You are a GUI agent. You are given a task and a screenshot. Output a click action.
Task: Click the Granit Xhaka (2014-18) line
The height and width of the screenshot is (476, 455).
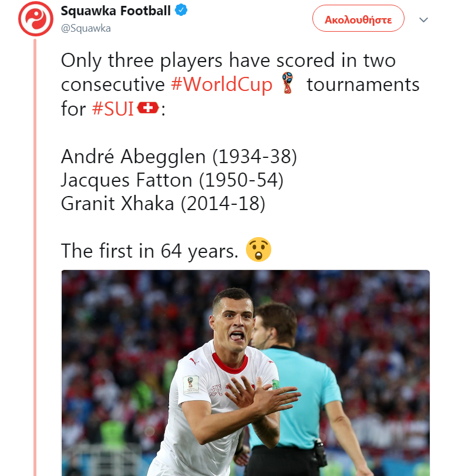(x=163, y=204)
